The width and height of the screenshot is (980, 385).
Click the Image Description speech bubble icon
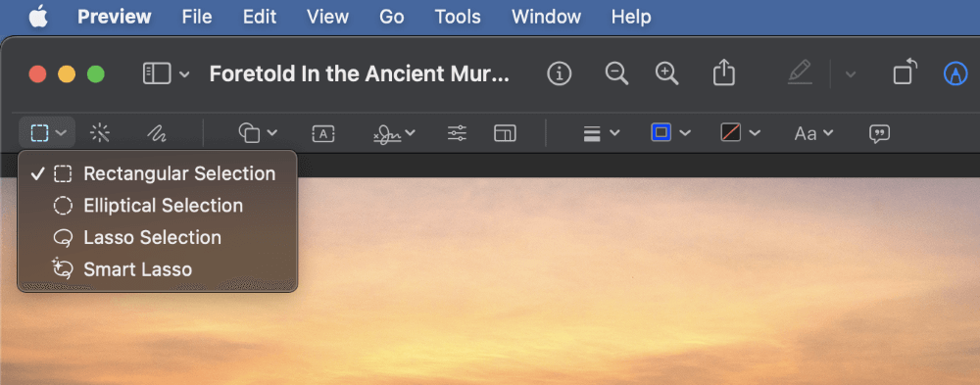879,134
